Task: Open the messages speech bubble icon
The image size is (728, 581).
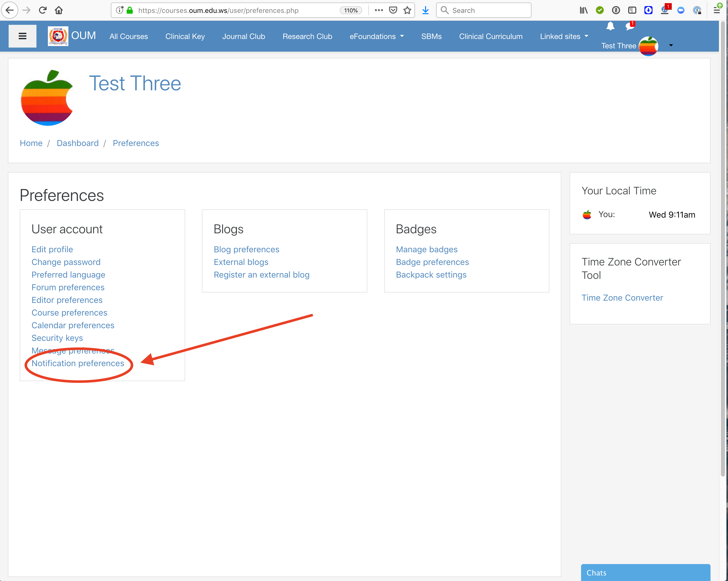Action: [x=629, y=26]
